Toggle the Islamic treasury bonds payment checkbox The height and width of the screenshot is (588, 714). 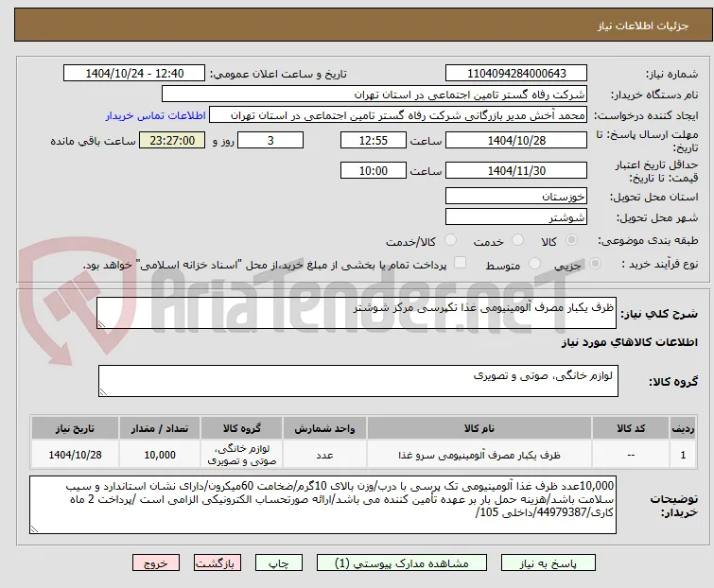(460, 263)
